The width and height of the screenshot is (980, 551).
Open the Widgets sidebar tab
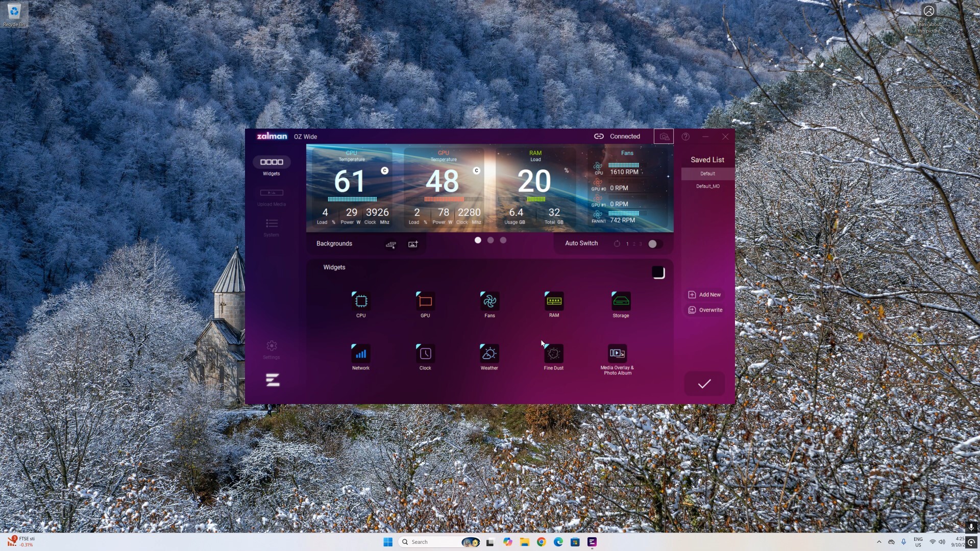pos(272,162)
